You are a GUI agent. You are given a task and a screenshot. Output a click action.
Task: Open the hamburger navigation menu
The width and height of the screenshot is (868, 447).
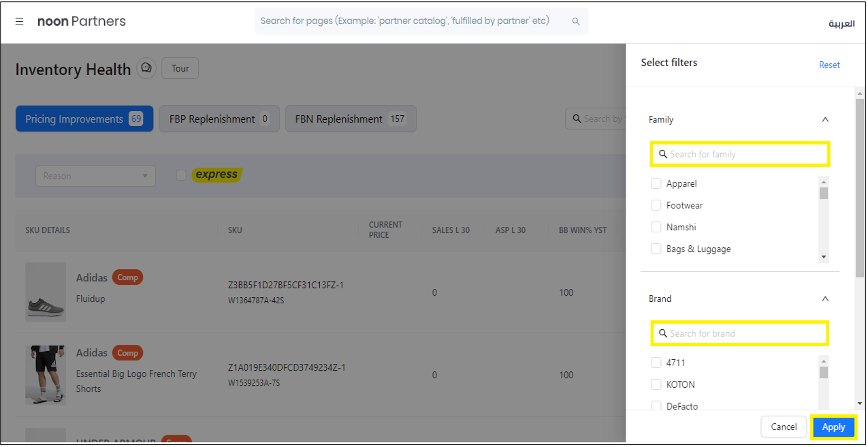click(19, 22)
